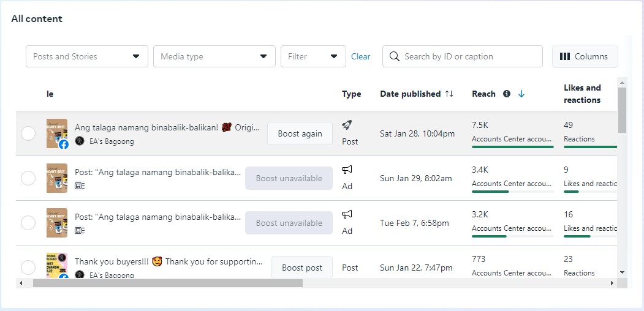Select the radio circle for the Sat Jan 28 post
The image size is (644, 311).
[28, 133]
